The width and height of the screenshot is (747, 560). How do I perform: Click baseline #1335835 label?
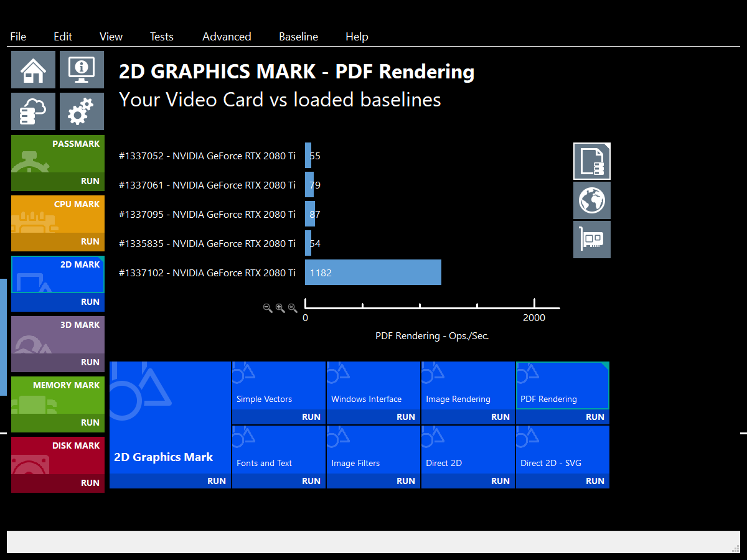[207, 243]
